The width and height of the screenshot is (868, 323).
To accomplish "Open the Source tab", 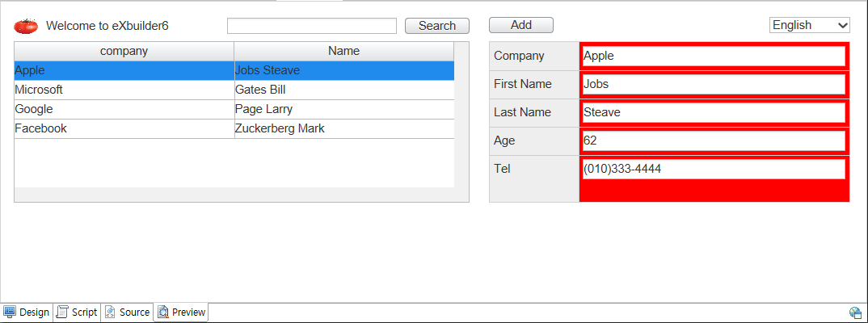I will (128, 313).
